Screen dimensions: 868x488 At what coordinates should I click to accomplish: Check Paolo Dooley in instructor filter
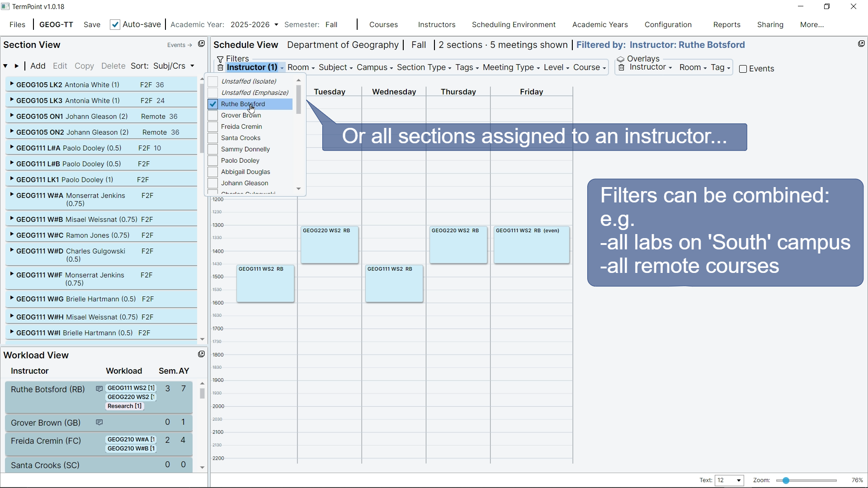click(x=213, y=160)
